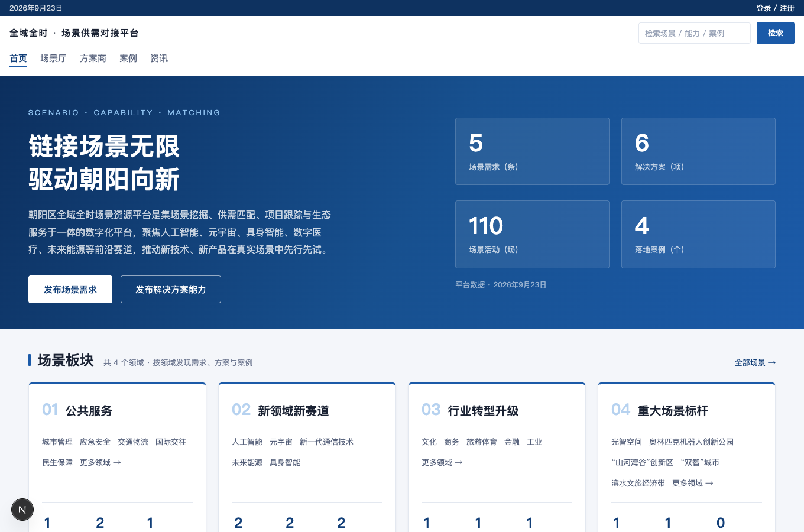
Task: Select the 新一代通信技术 tag
Action: [326, 442]
